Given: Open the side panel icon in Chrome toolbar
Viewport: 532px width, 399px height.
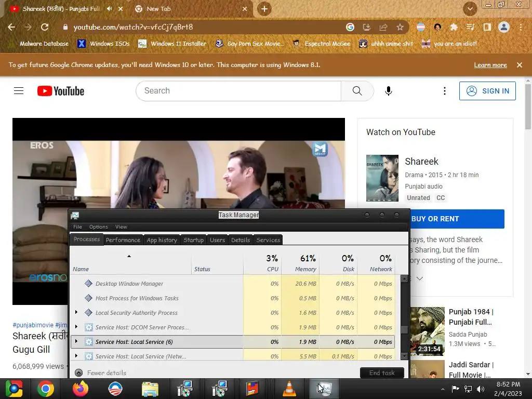Looking at the screenshot, I should [x=487, y=27].
